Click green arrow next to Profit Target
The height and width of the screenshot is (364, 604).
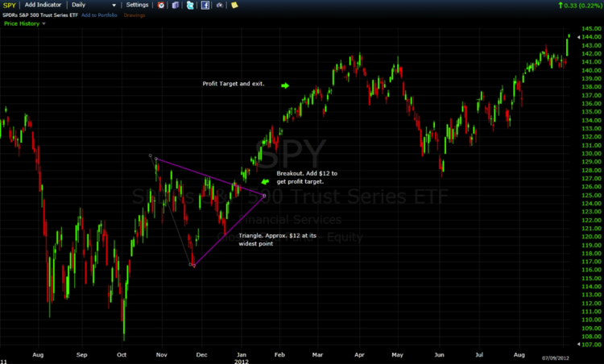tap(284, 85)
